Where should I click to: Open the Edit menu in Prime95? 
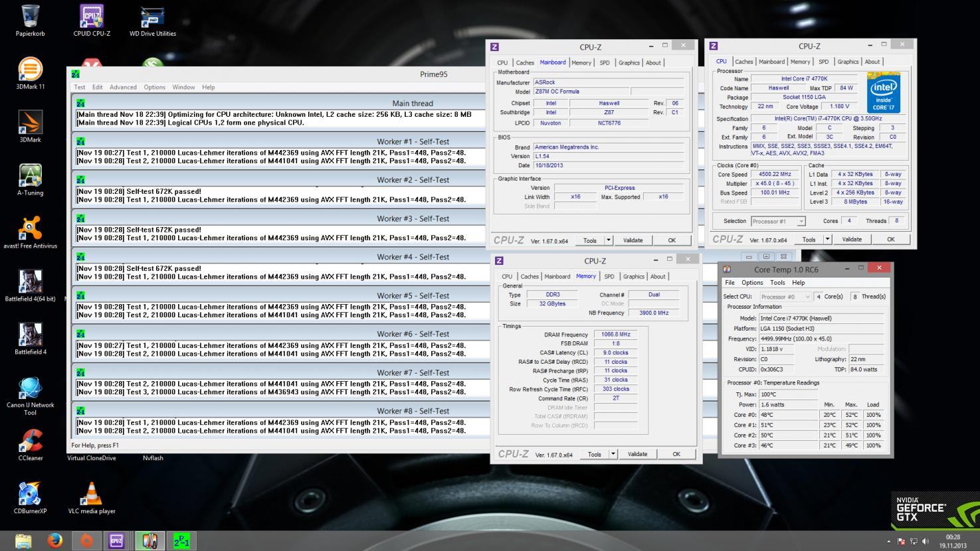click(x=98, y=87)
